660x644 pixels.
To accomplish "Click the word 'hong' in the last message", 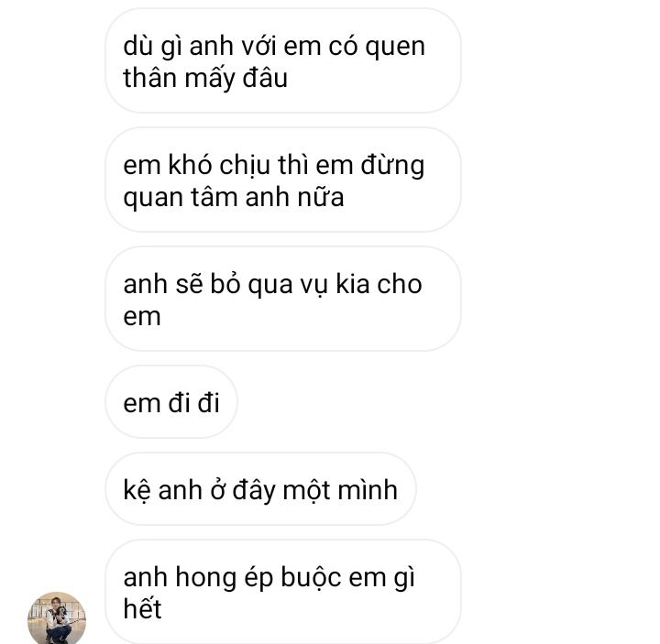I will (206, 578).
